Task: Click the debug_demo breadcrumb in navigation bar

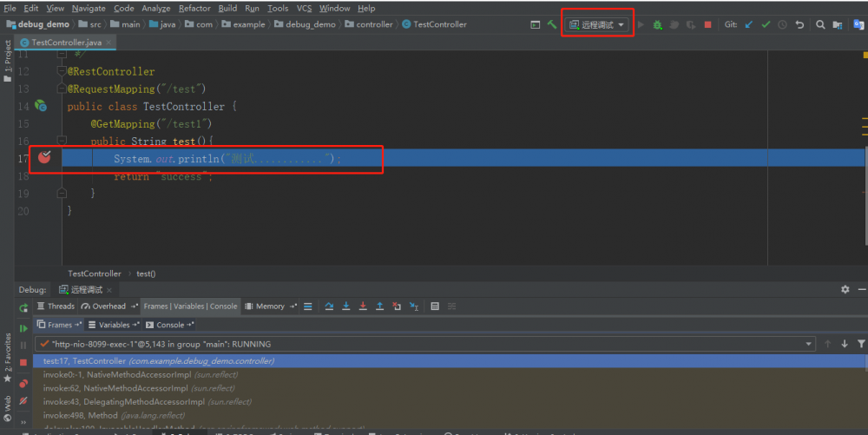Action: click(37, 24)
